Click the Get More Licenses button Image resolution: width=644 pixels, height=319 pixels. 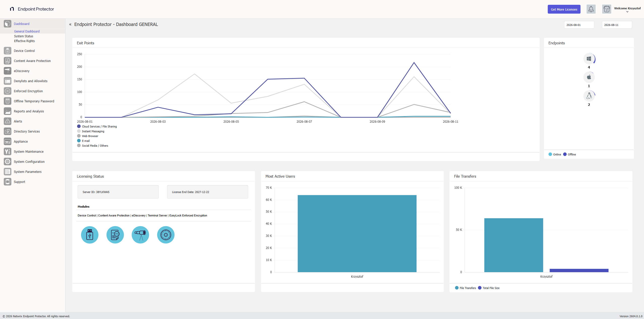pyautogui.click(x=564, y=9)
